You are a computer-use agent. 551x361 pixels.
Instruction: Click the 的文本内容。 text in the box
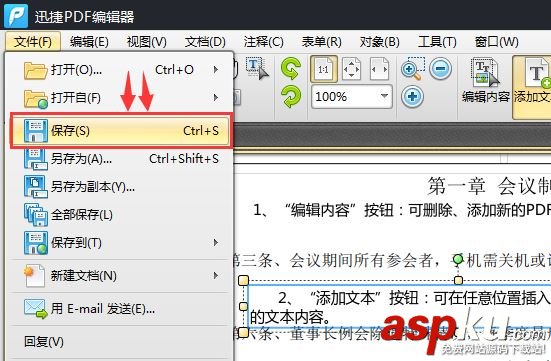[290, 317]
